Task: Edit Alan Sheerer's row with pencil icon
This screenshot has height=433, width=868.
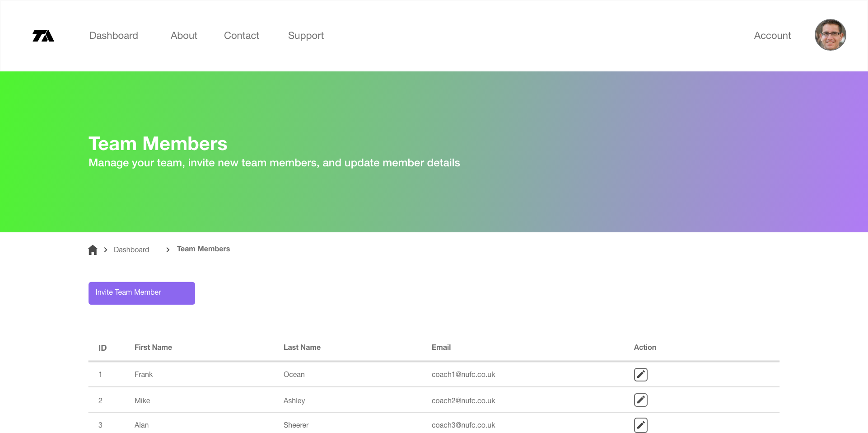Action: click(x=640, y=425)
